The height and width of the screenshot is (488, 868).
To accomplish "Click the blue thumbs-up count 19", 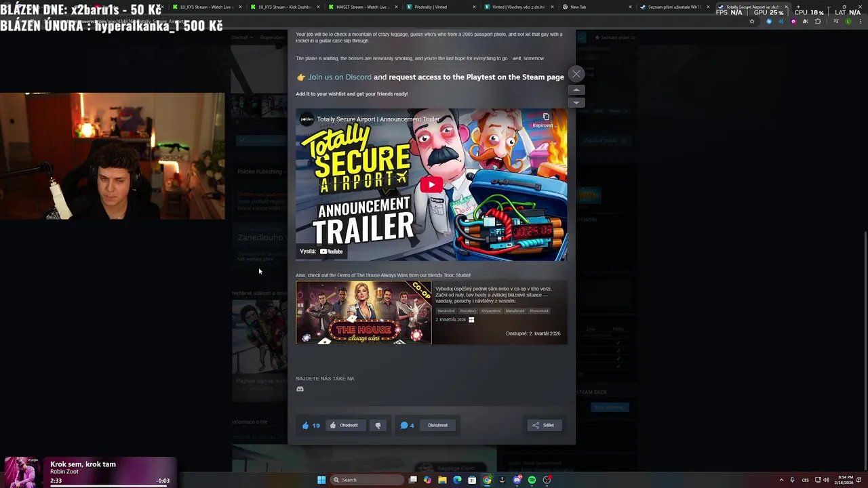I will pos(311,425).
